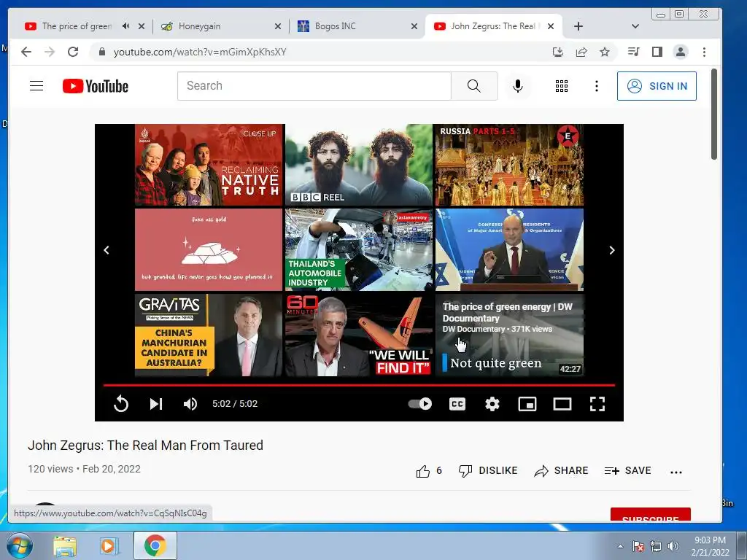Viewport: 747px width, 560px height.
Task: Open The price of green energy video
Action: [x=509, y=335]
